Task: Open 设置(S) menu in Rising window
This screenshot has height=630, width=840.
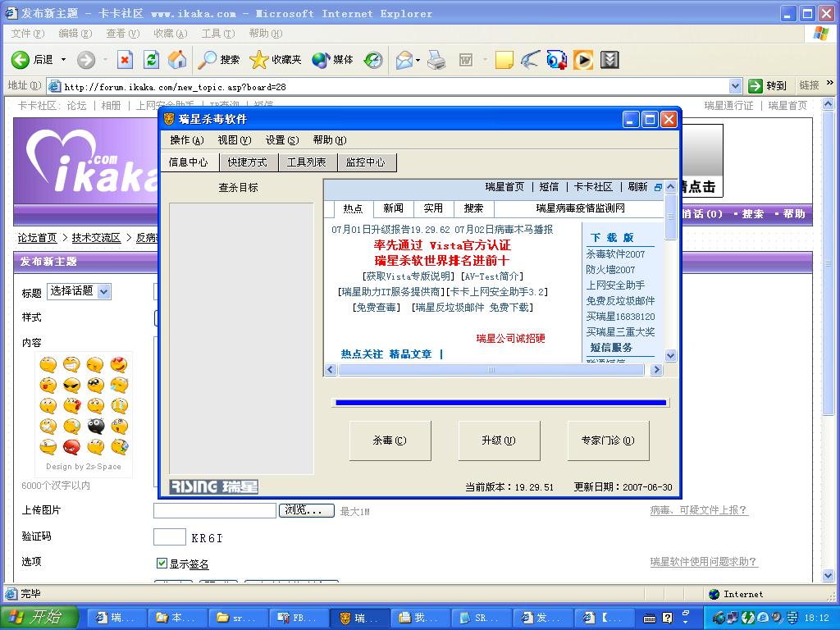Action: click(x=282, y=139)
